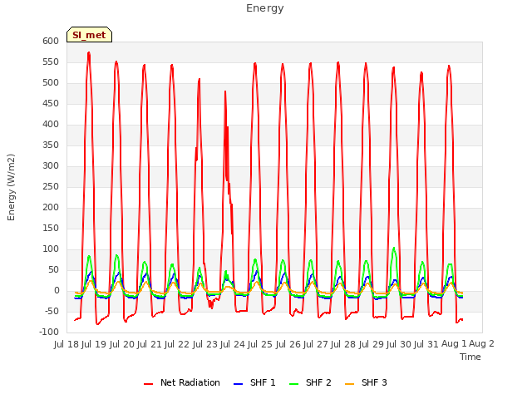Click the Aug 1 x-axis tick label
This screenshot has height=399, width=532.
(x=454, y=343)
